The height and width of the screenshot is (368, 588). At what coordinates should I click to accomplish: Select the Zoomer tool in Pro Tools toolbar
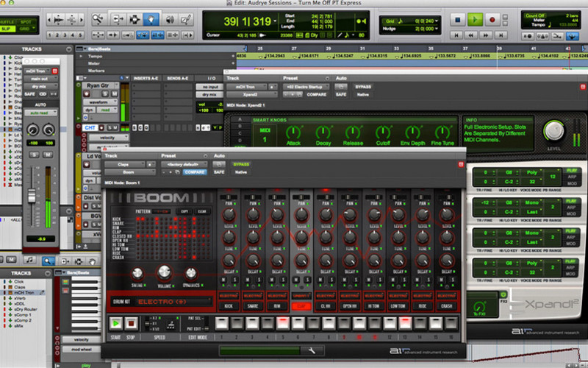tap(98, 19)
